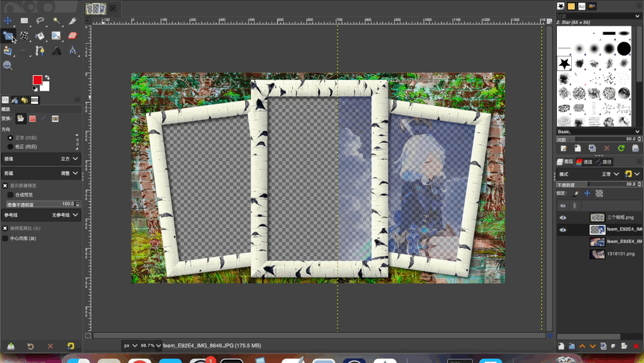Reset tool options to defaults

70,346
